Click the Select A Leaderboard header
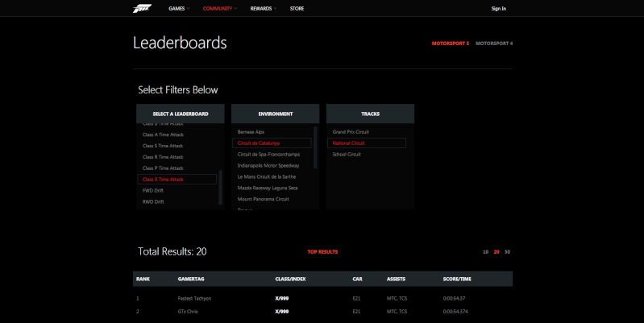Viewport: 644px width, 323px height. click(181, 114)
